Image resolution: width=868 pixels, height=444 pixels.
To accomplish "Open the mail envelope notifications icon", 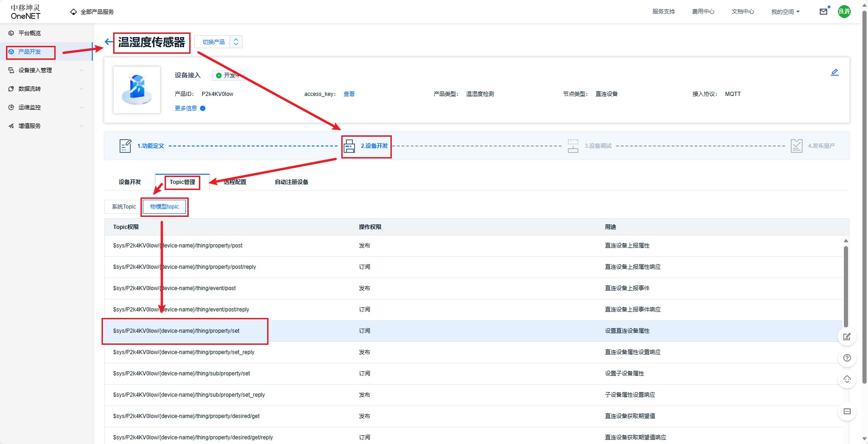I will coord(823,12).
